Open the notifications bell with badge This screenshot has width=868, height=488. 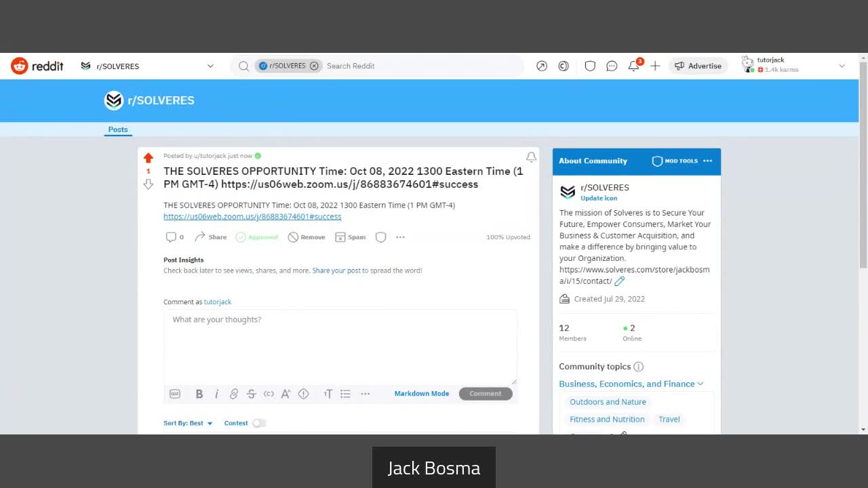(634, 66)
